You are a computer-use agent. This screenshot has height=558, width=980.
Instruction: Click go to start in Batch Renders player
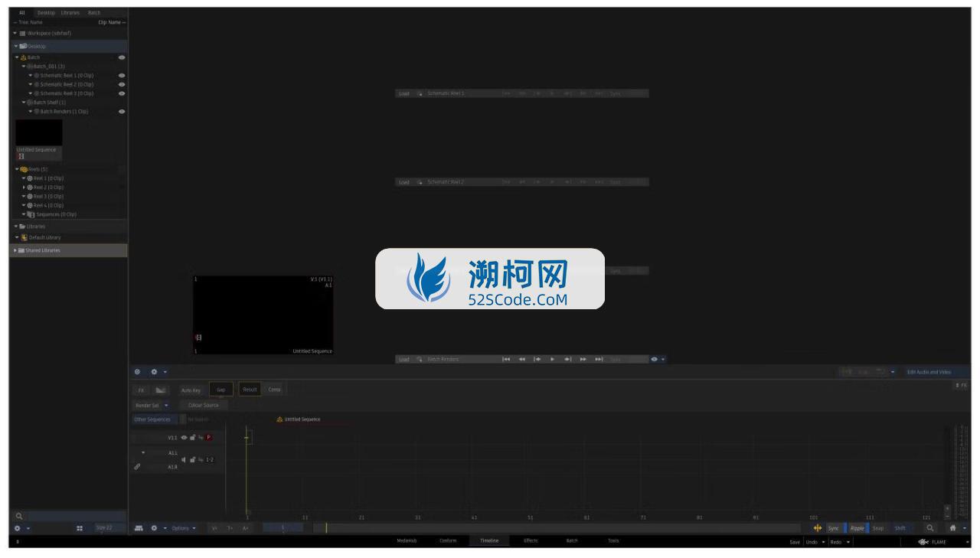click(505, 358)
